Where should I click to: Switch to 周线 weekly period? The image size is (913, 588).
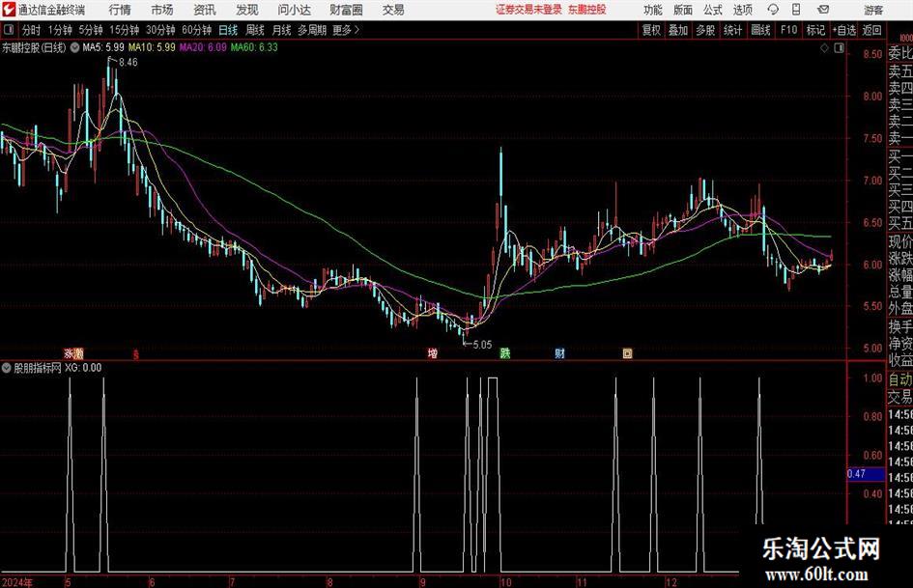(255, 30)
